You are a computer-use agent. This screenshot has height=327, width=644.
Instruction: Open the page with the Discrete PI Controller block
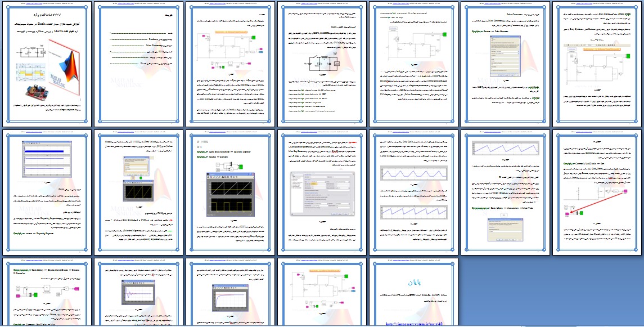(x=46, y=293)
